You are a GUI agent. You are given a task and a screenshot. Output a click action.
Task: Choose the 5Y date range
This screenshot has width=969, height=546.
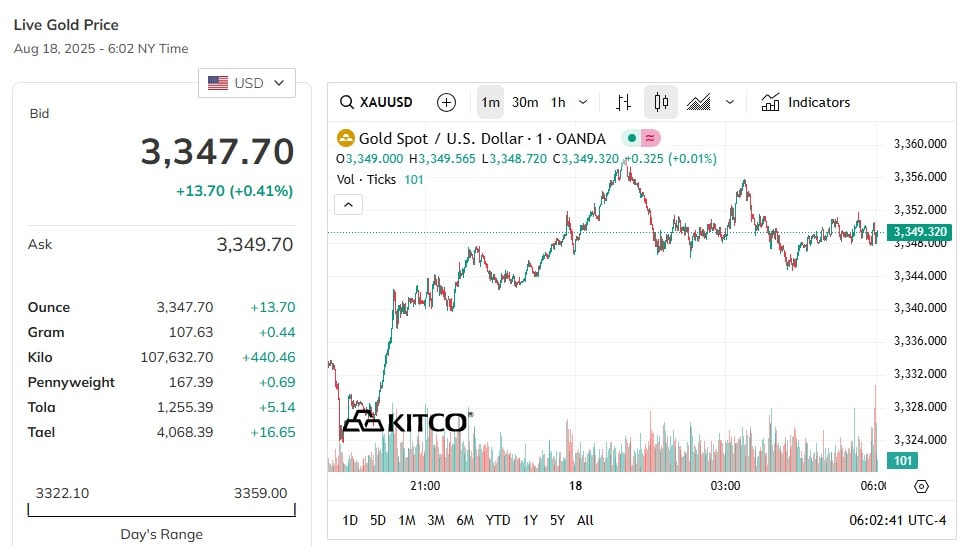(557, 521)
